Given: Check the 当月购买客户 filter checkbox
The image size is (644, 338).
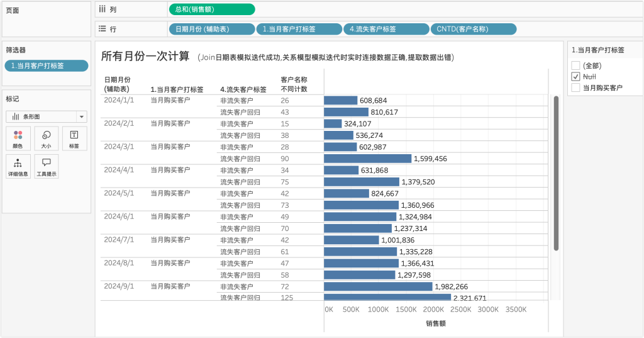Looking at the screenshot, I should click(x=575, y=87).
